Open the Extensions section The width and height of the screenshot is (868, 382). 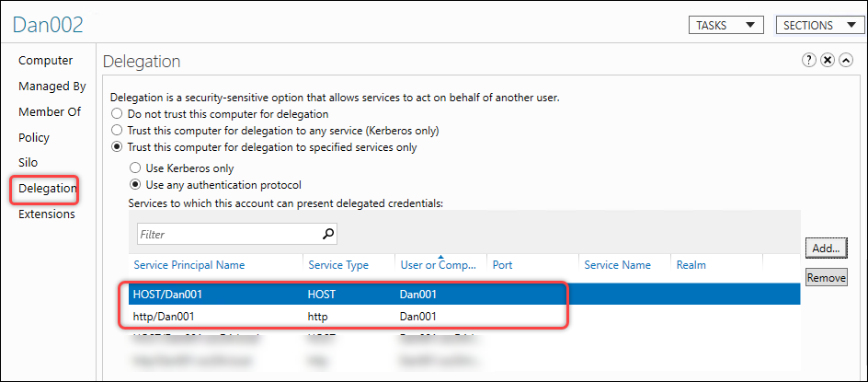tap(47, 214)
